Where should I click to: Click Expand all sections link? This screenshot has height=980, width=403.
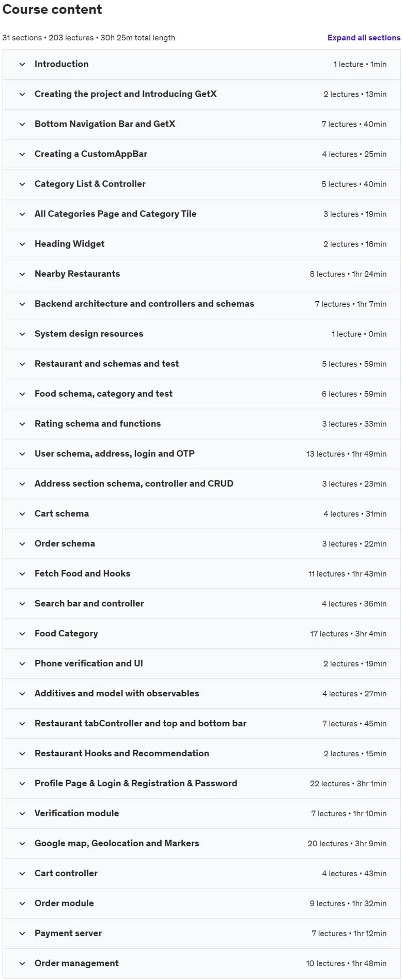364,38
